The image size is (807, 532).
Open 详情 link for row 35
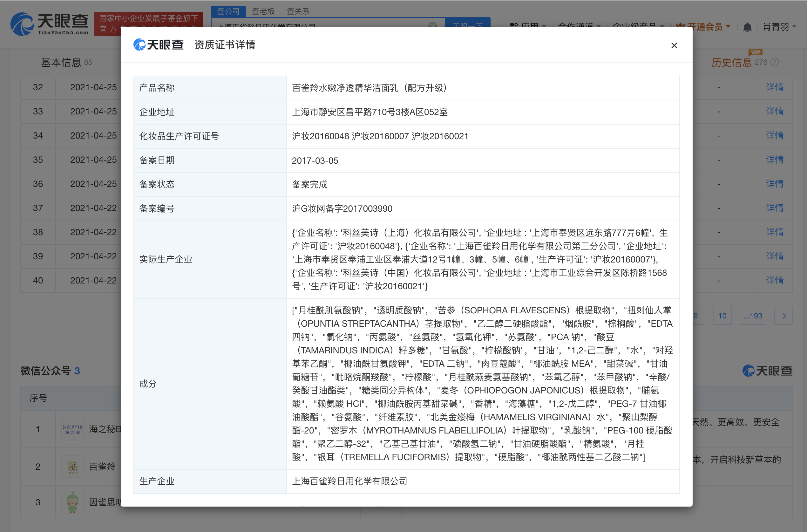pos(775,160)
